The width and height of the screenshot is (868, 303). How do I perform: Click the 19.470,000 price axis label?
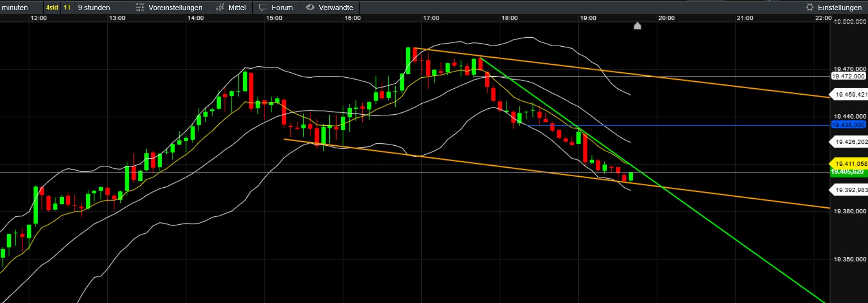(850, 69)
